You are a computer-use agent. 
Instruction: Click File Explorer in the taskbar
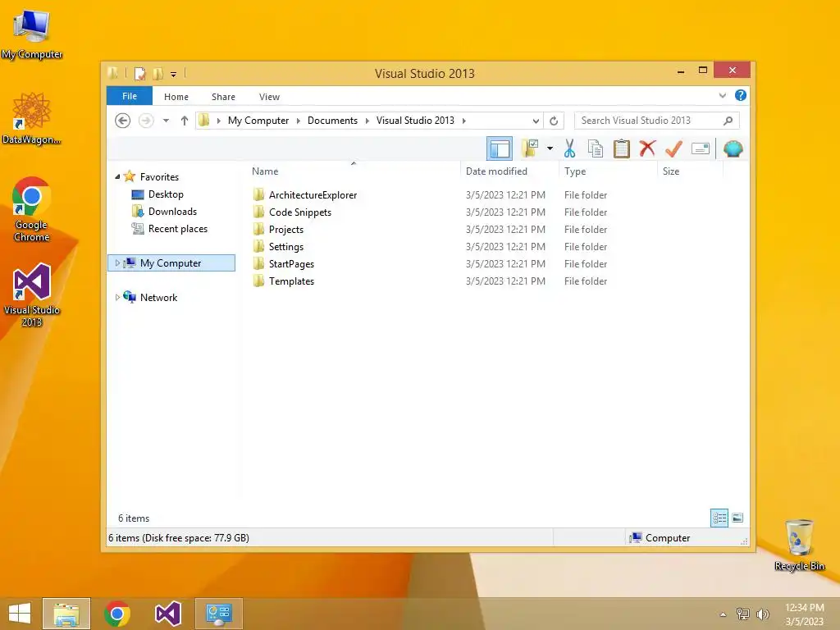click(x=66, y=614)
